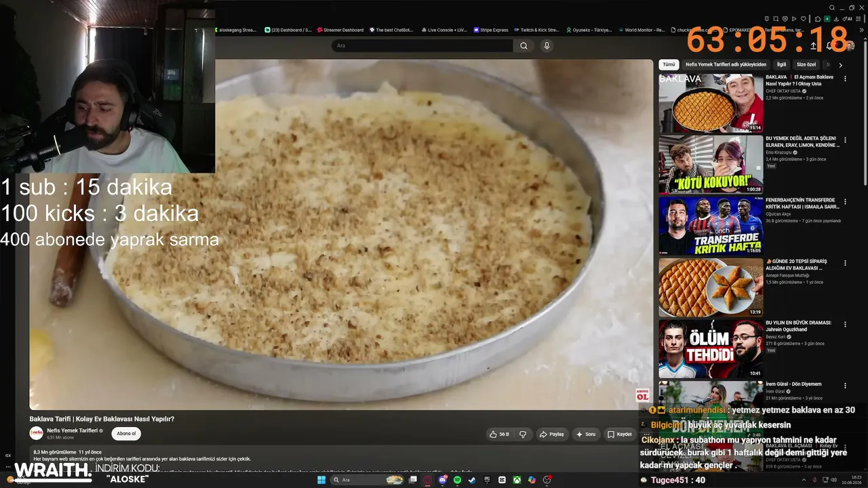Click the Windows taskbar search box
This screenshot has height=488, width=868.
point(368,480)
